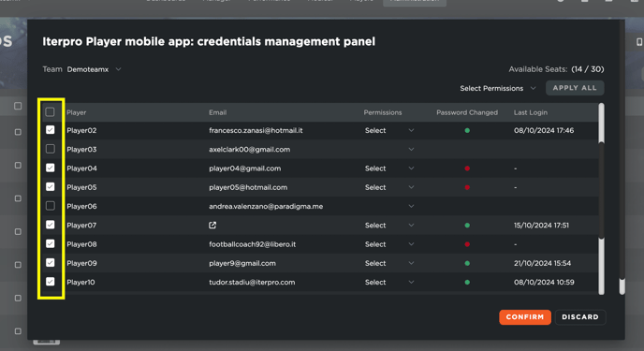
Task: Click the Player column header
Action: point(77,112)
